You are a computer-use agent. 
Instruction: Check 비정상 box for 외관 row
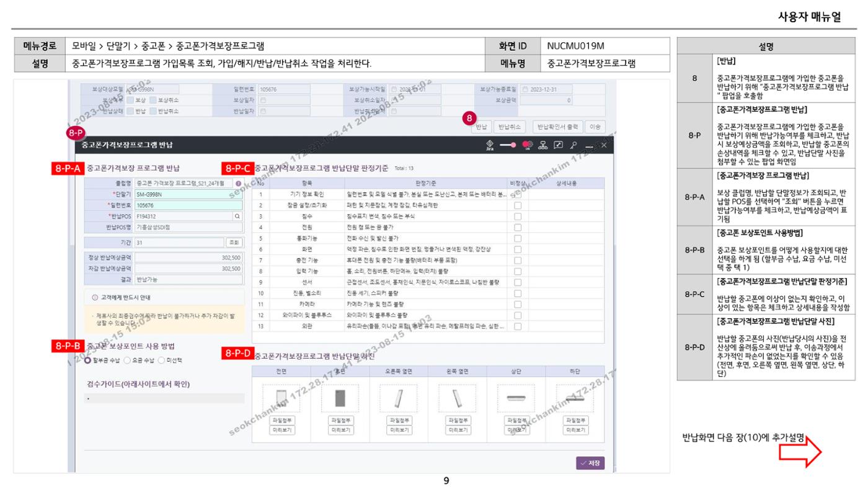(x=517, y=326)
